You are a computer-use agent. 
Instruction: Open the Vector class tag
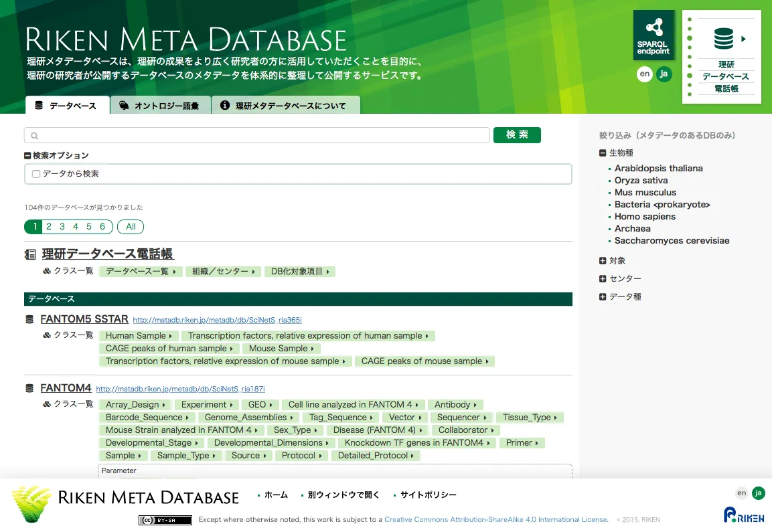coord(405,418)
